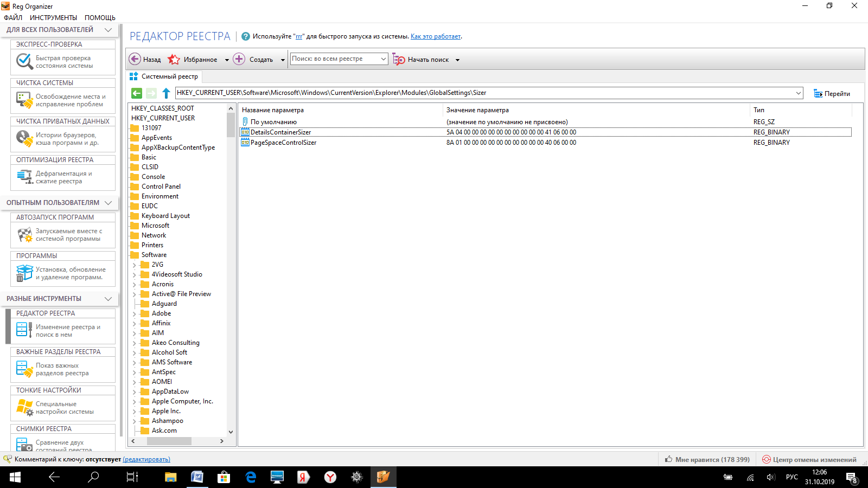Click Как это работает link
Viewport: 868px width, 488px height.
pyautogui.click(x=436, y=36)
